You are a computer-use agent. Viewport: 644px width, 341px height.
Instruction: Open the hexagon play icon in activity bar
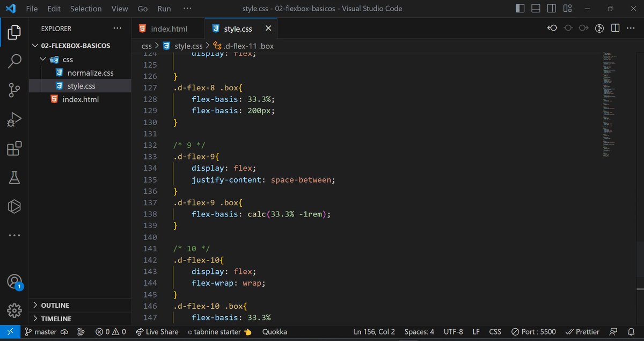click(14, 206)
